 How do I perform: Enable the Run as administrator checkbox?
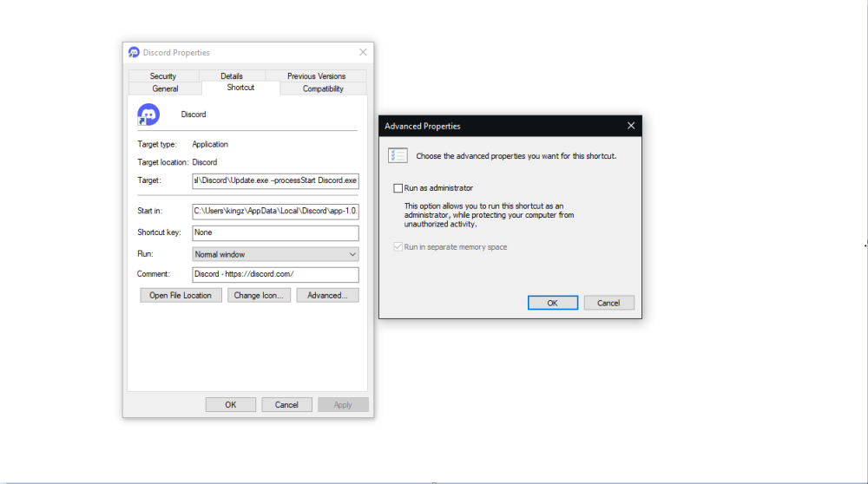pyautogui.click(x=398, y=188)
